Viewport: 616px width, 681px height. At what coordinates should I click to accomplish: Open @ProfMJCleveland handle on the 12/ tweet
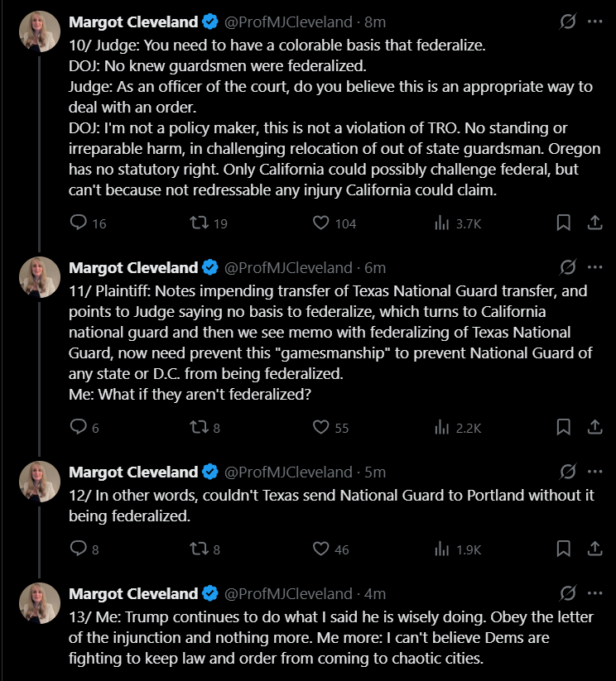tap(288, 472)
